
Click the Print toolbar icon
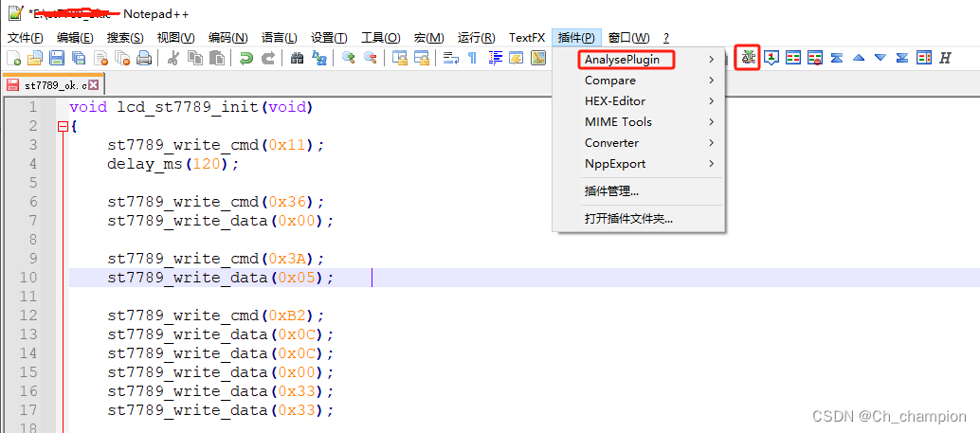pos(144,59)
